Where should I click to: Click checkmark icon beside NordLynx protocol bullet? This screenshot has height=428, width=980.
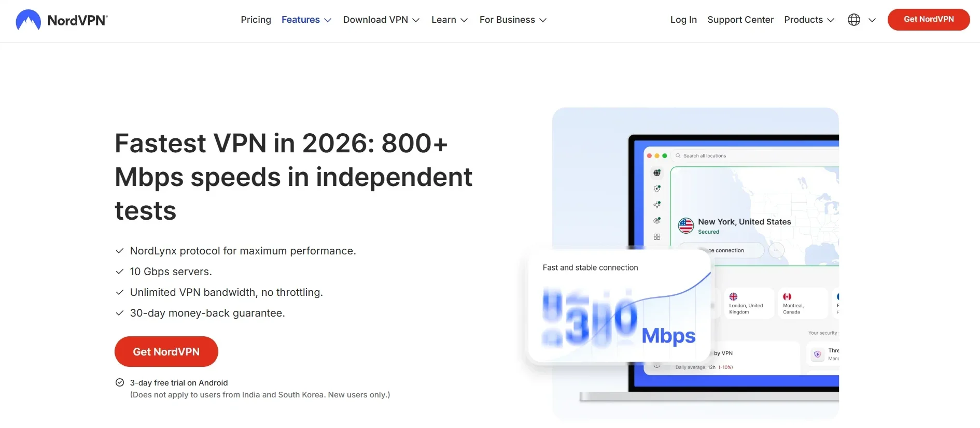pos(120,251)
